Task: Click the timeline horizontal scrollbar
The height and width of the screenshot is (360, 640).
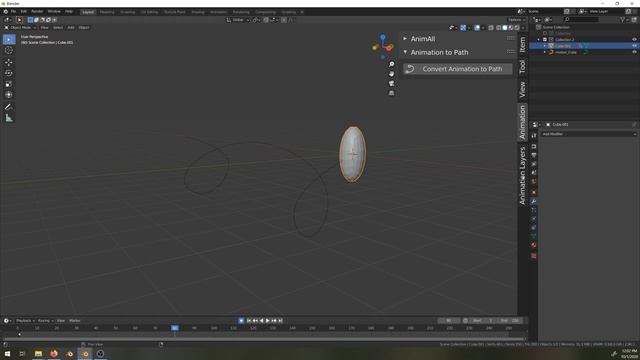Action: 264,339
